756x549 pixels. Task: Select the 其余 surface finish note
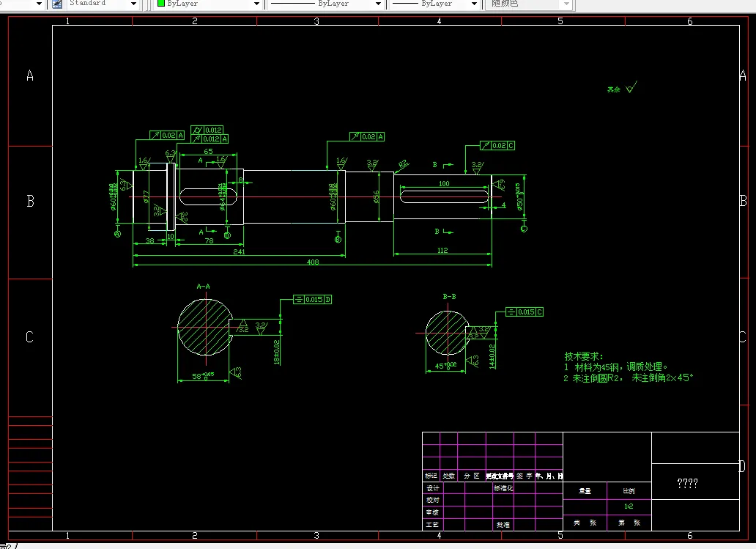pyautogui.click(x=614, y=89)
